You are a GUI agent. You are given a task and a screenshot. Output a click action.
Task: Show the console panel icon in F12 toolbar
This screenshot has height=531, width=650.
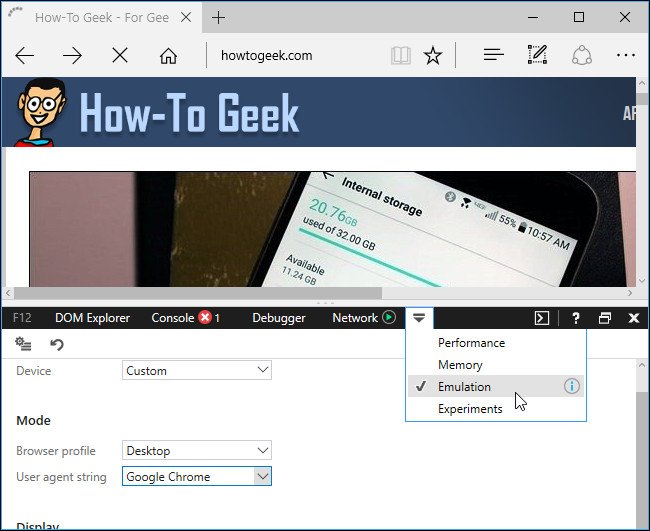pyautogui.click(x=542, y=318)
